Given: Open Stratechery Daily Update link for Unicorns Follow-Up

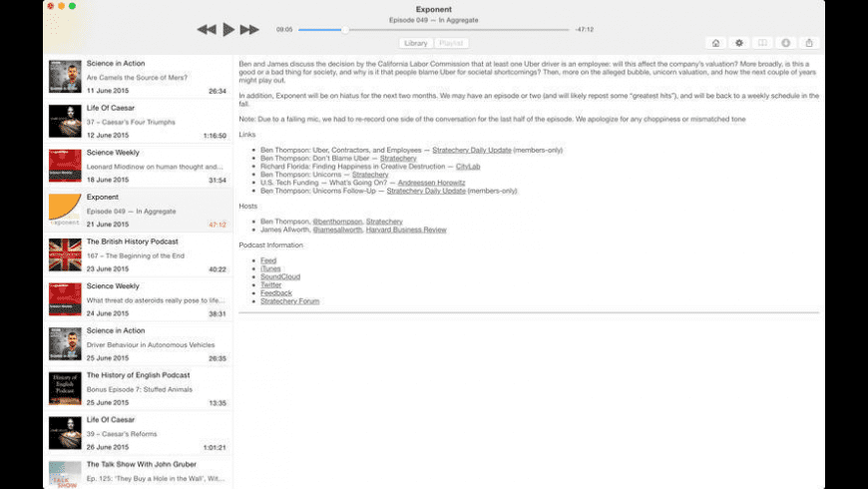Looking at the screenshot, I should 426,191.
